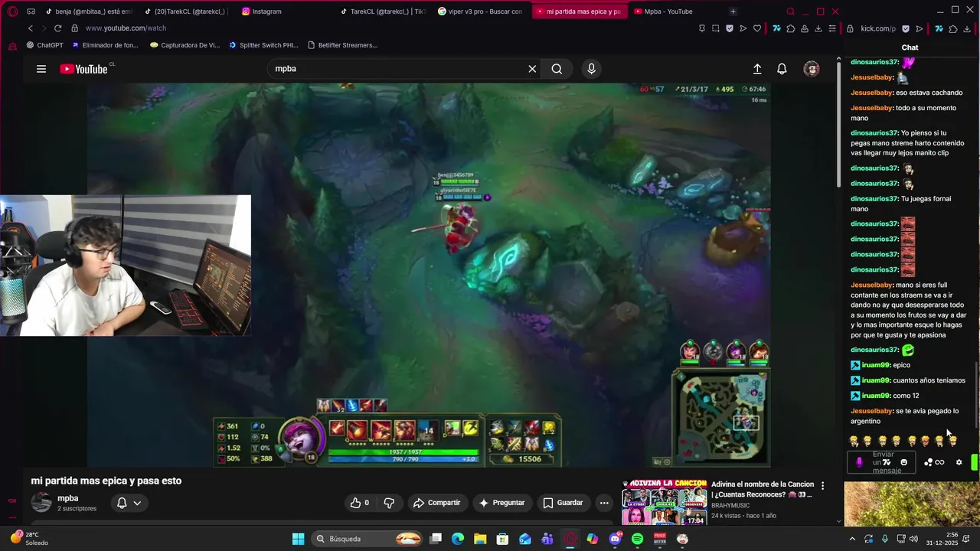Dislike the video with thumbs-down
This screenshot has width=980, height=551.
pos(389,503)
